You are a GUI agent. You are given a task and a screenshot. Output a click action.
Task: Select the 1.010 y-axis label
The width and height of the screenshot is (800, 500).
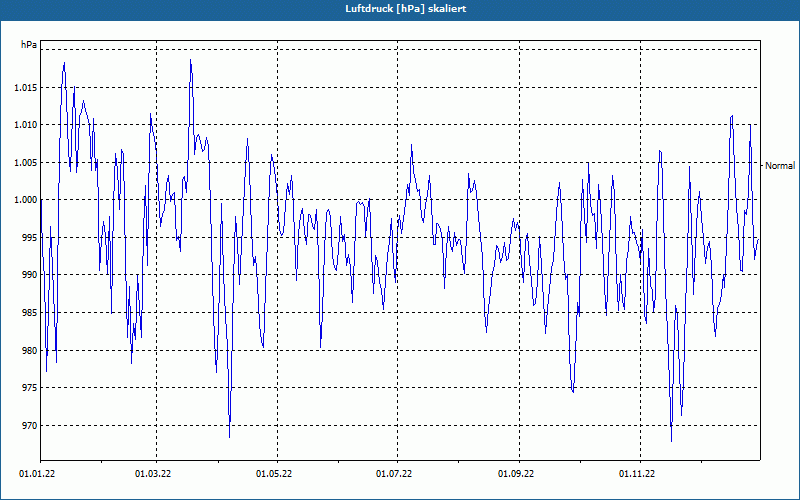[26, 125]
